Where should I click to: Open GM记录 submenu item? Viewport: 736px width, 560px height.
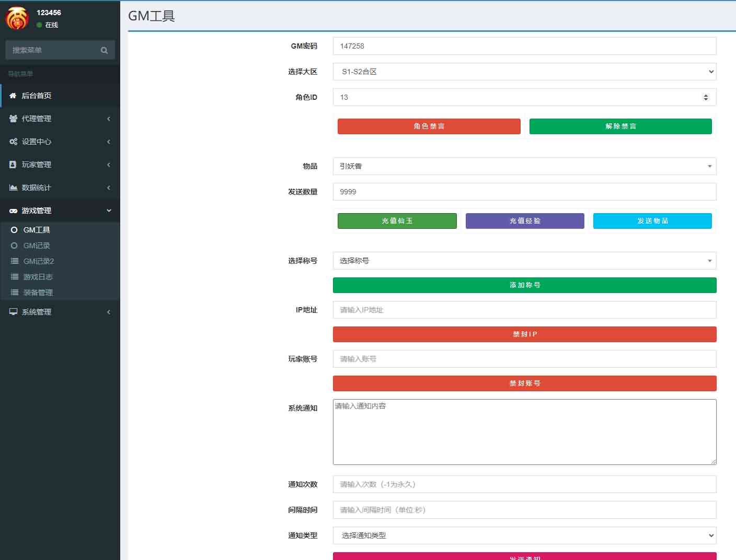(x=37, y=246)
